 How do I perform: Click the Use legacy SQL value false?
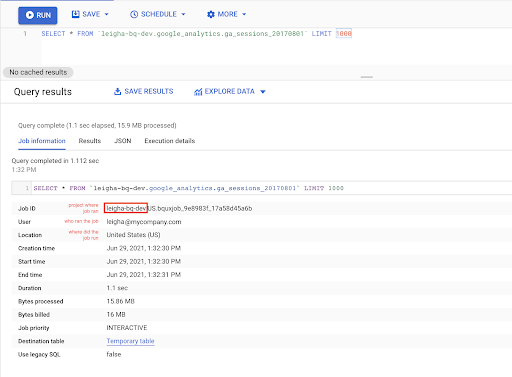(x=114, y=354)
